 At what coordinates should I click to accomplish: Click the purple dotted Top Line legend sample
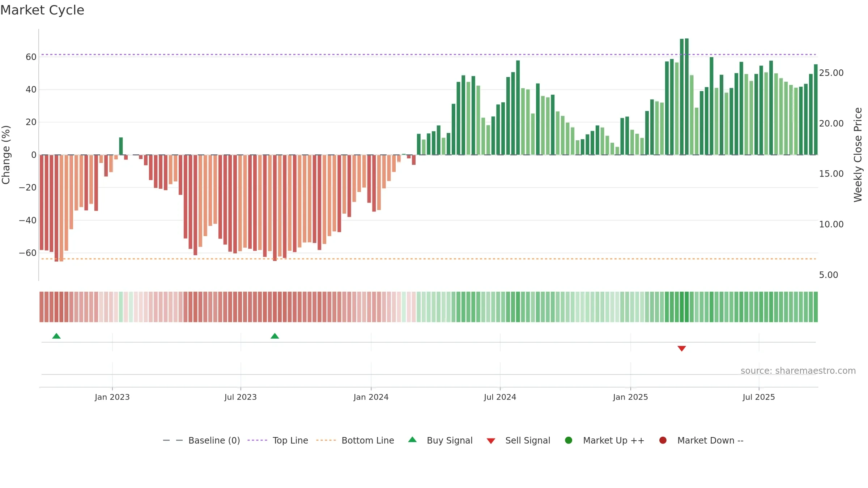pyautogui.click(x=257, y=440)
